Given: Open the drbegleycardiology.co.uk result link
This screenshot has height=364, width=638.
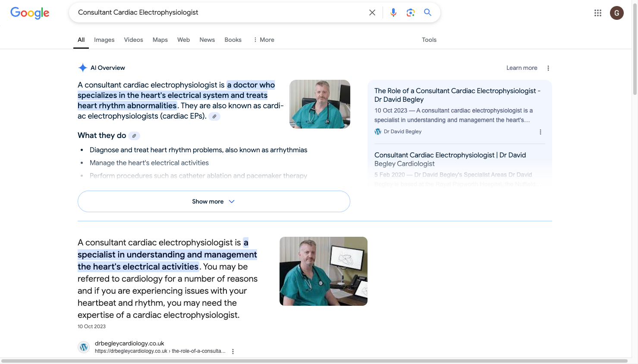Looking at the screenshot, I should pos(129,343).
